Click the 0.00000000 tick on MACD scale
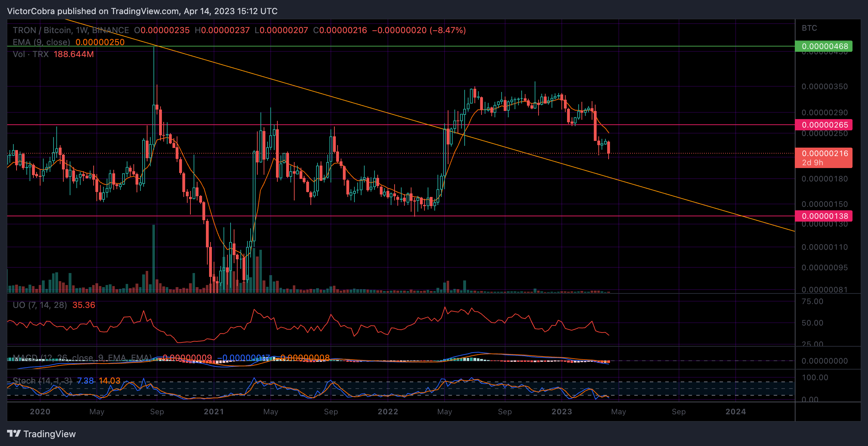 825,361
